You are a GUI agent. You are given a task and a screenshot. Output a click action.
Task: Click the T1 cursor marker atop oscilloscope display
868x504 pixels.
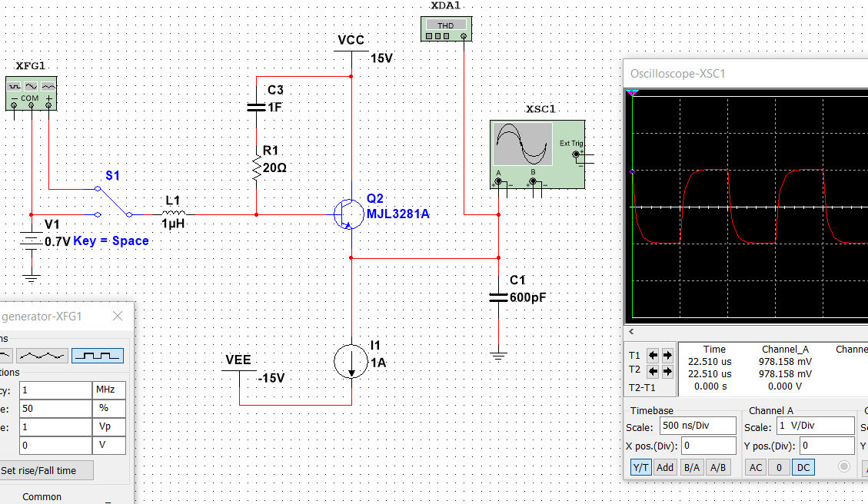(x=632, y=92)
